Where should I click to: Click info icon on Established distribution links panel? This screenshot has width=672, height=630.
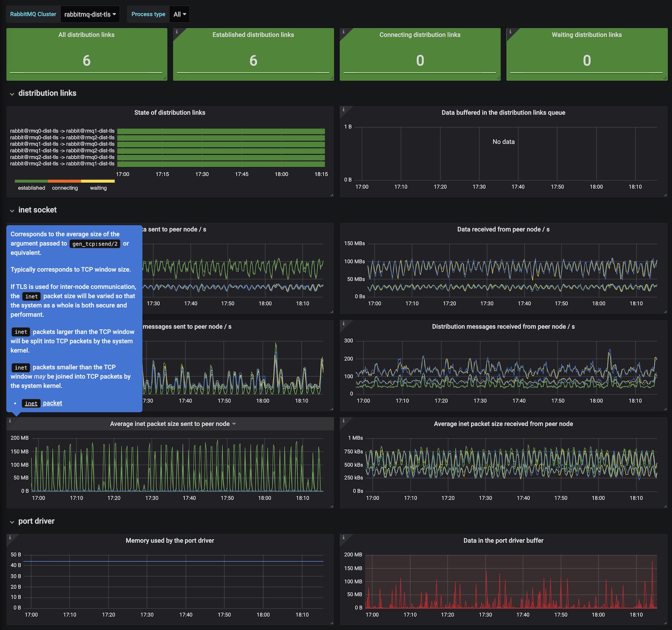coord(177,32)
